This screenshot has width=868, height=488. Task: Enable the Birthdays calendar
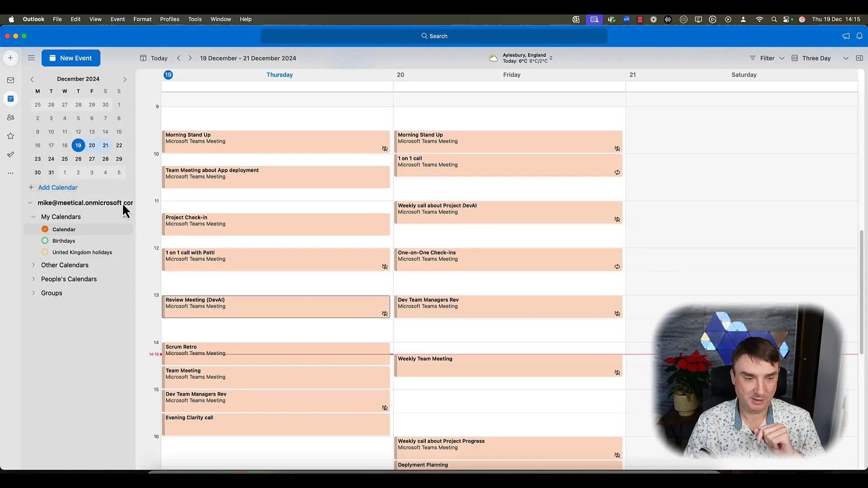[x=45, y=241]
